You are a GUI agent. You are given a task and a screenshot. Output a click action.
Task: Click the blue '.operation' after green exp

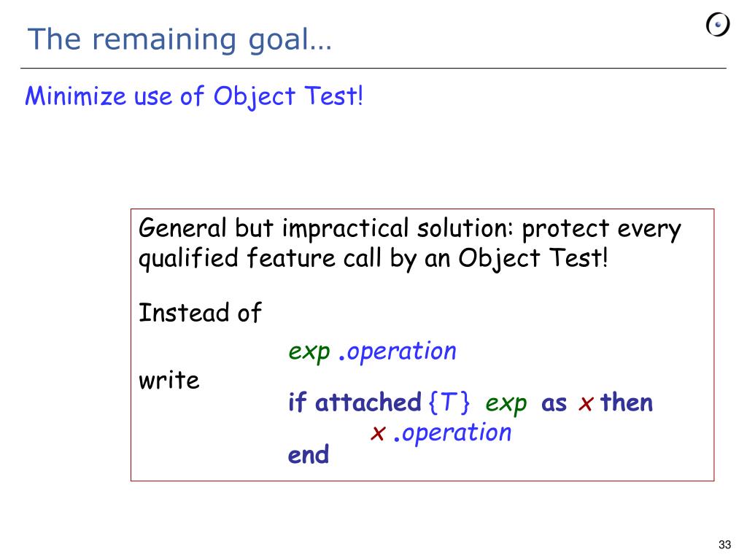[397, 352]
